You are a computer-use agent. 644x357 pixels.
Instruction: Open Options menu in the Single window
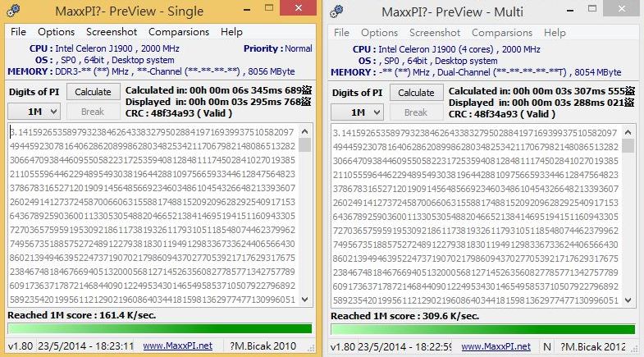(x=57, y=32)
